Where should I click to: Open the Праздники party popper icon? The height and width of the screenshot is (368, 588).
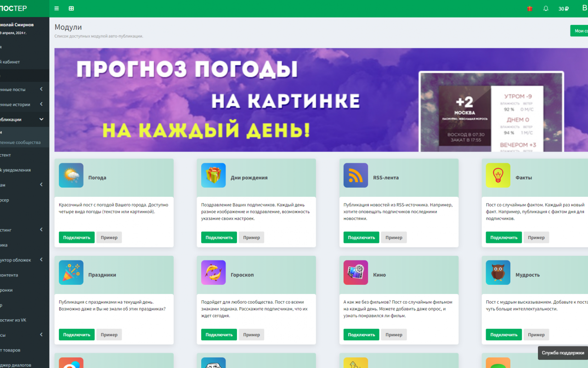pos(71,272)
